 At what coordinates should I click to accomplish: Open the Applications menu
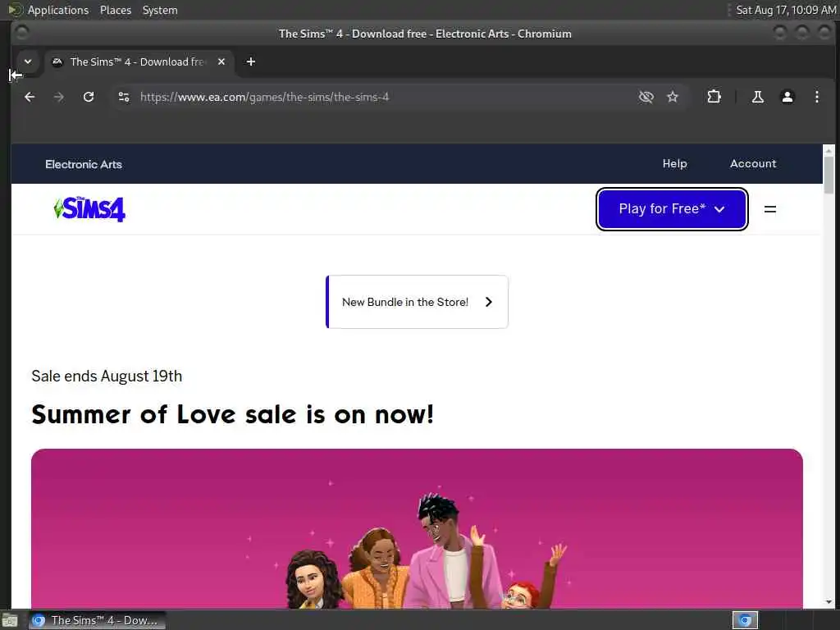point(58,10)
